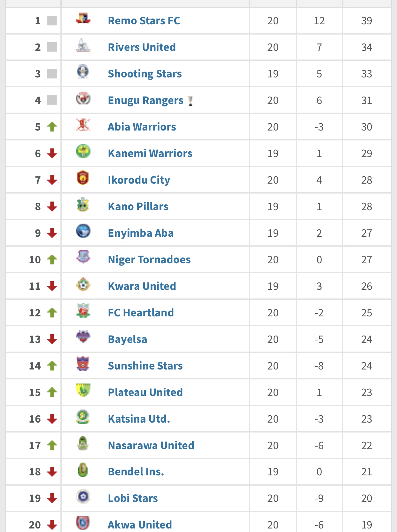Screen dimensions: 397x532
Task: Click the Remo Stars FC club crest
Action: [x=83, y=19]
